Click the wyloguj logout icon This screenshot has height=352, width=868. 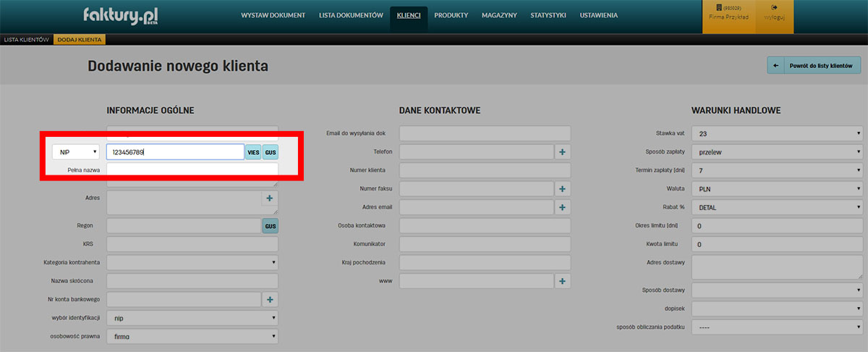774,8
